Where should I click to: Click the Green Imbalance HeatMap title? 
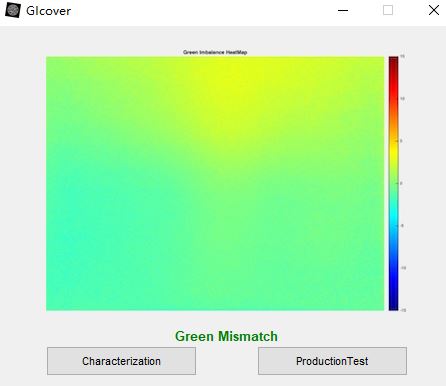[x=215, y=52]
